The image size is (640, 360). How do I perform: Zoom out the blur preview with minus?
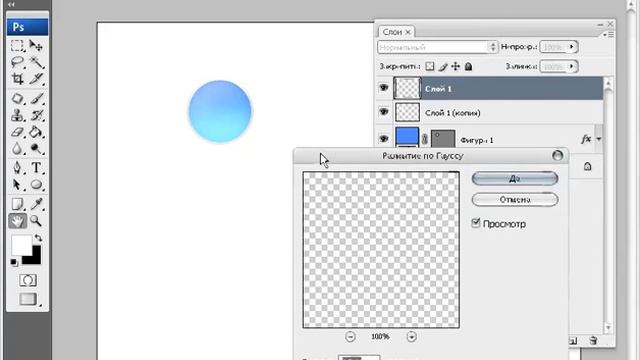[350, 337]
